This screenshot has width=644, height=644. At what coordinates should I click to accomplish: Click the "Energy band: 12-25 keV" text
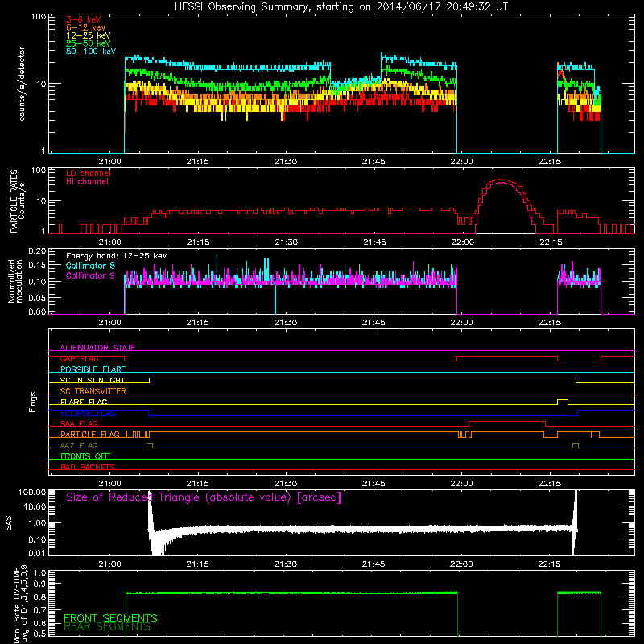point(117,256)
